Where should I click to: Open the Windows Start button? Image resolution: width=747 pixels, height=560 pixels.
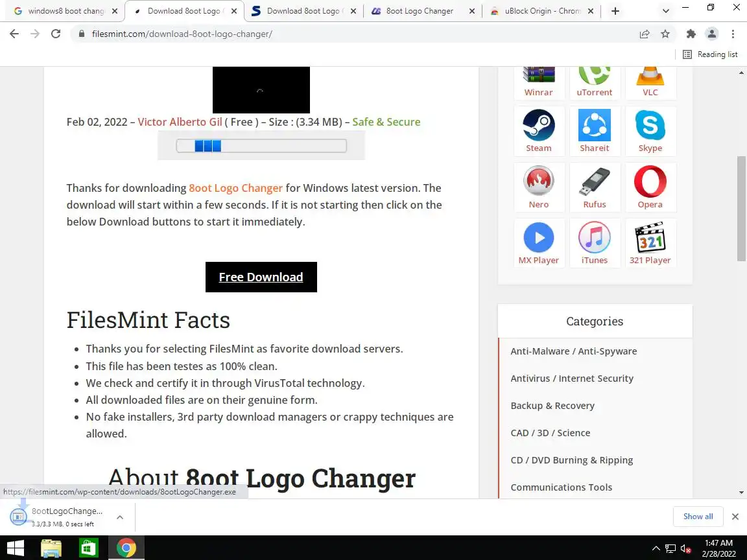click(x=16, y=548)
